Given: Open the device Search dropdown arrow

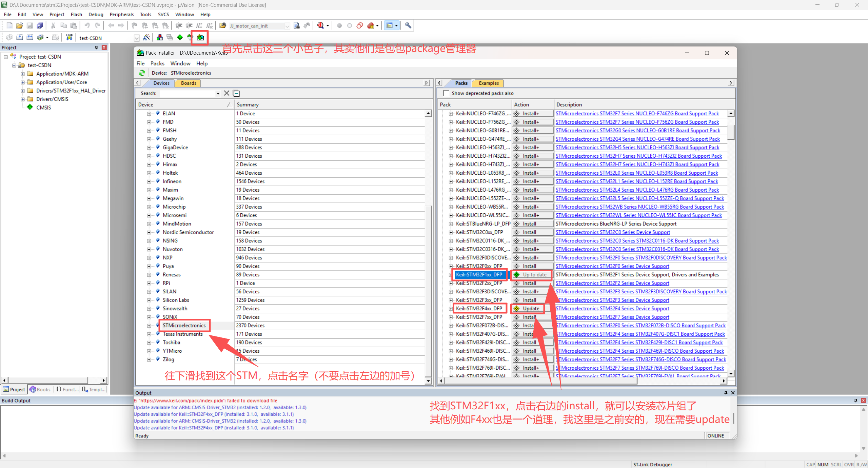Looking at the screenshot, I should [218, 94].
